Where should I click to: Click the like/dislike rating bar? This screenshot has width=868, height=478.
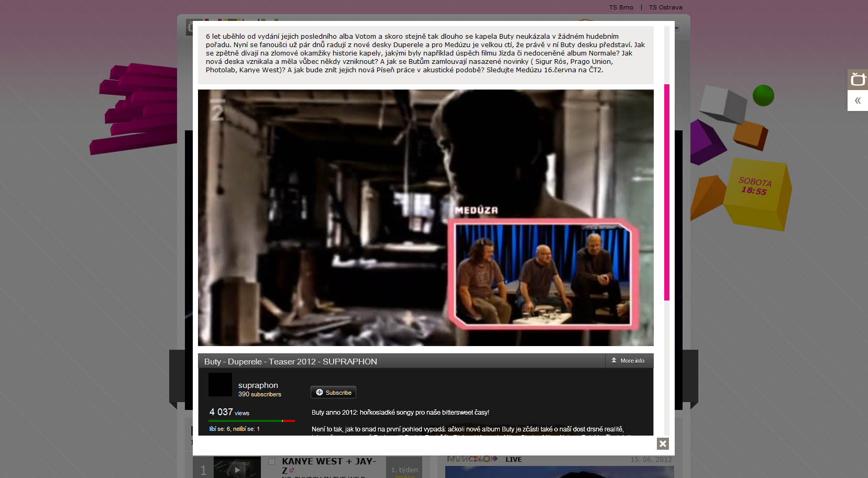coord(251,421)
